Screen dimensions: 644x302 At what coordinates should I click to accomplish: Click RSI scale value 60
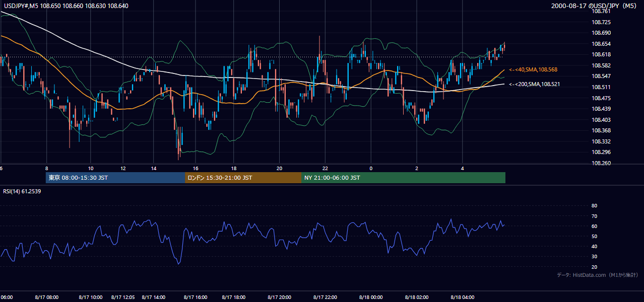594,226
